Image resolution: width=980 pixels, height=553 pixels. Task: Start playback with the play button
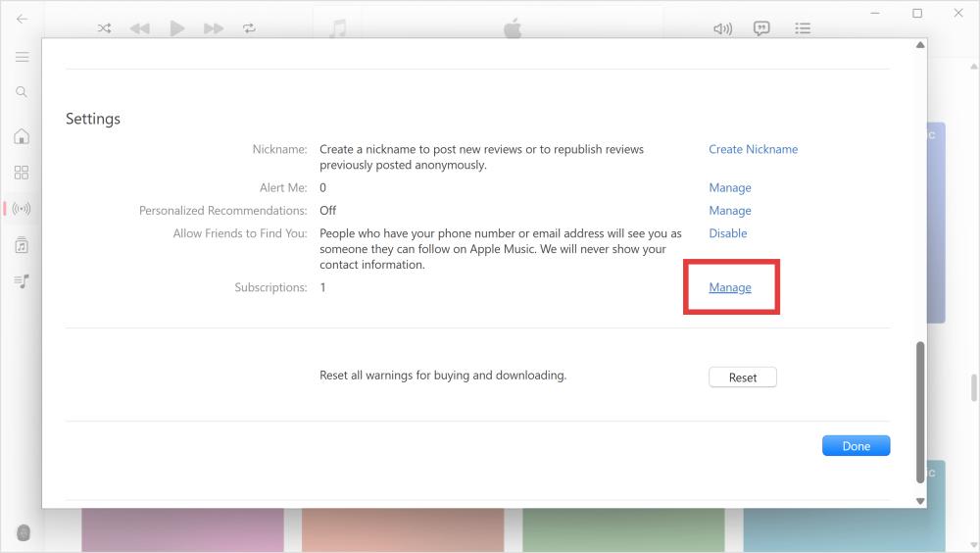point(176,28)
